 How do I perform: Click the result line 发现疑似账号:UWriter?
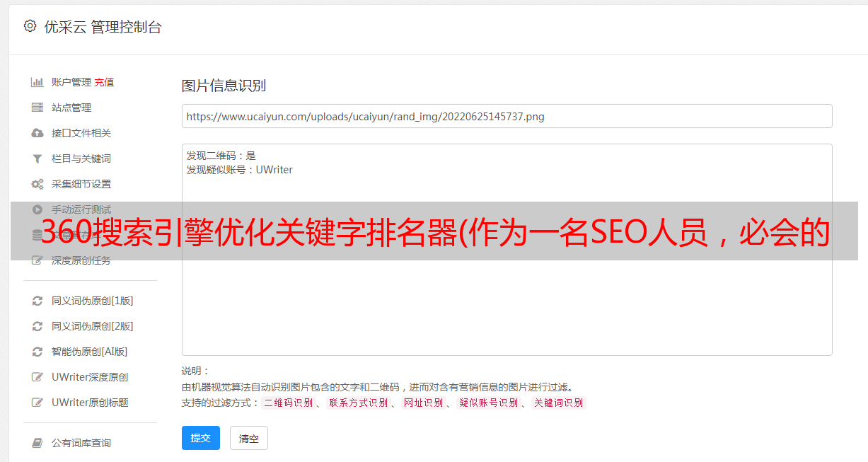click(239, 170)
